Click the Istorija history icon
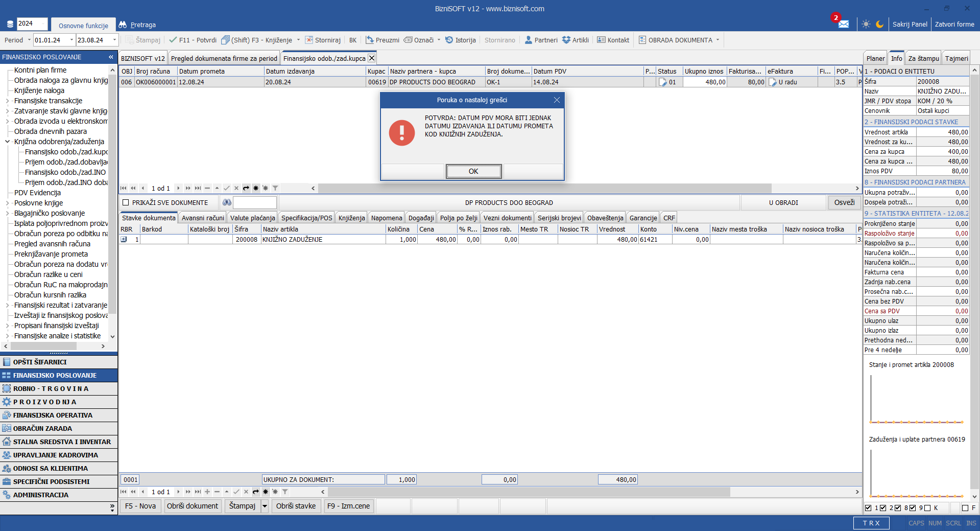The height and width of the screenshot is (531, 980). [449, 40]
